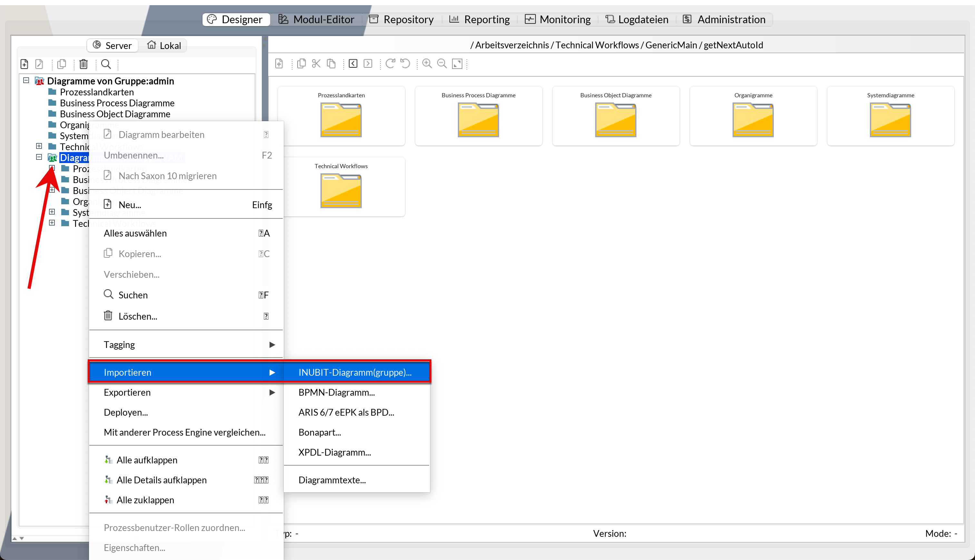Collapse the Diagramme von Gruppe:admin root node
The height and width of the screenshot is (560, 975).
pyautogui.click(x=26, y=80)
